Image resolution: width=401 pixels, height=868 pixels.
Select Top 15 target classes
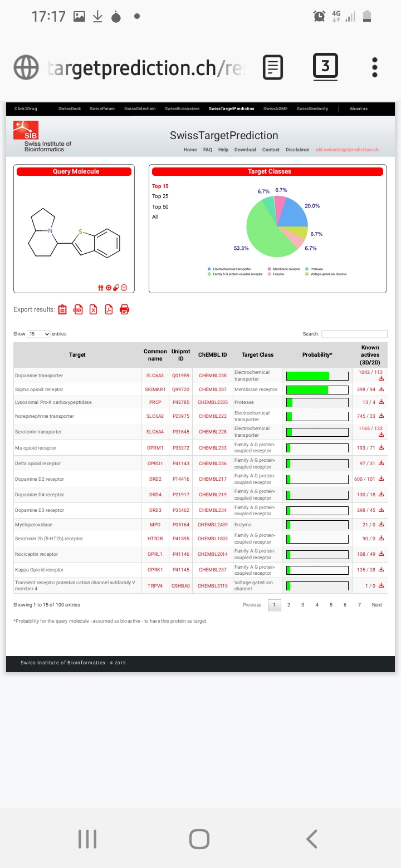pyautogui.click(x=160, y=186)
